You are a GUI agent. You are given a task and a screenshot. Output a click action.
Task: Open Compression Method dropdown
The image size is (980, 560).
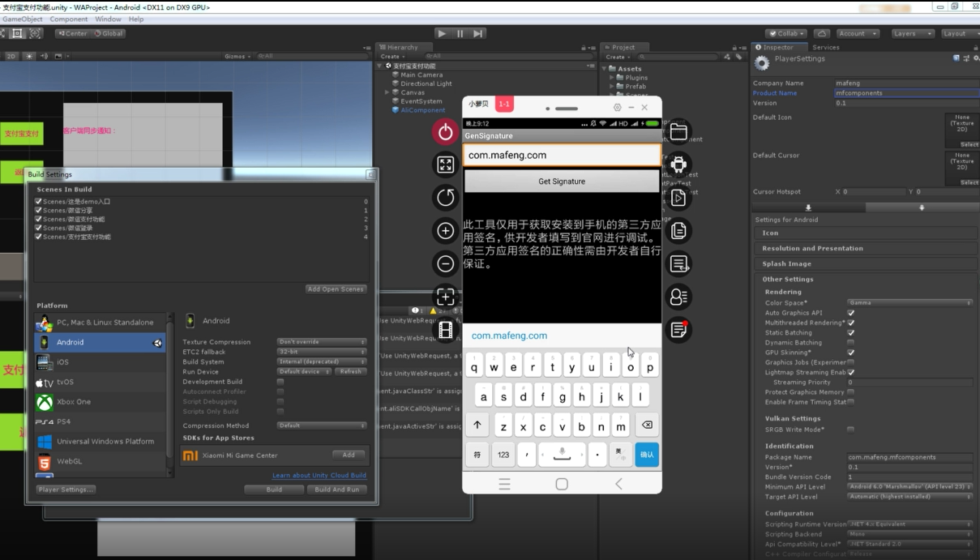(x=322, y=425)
